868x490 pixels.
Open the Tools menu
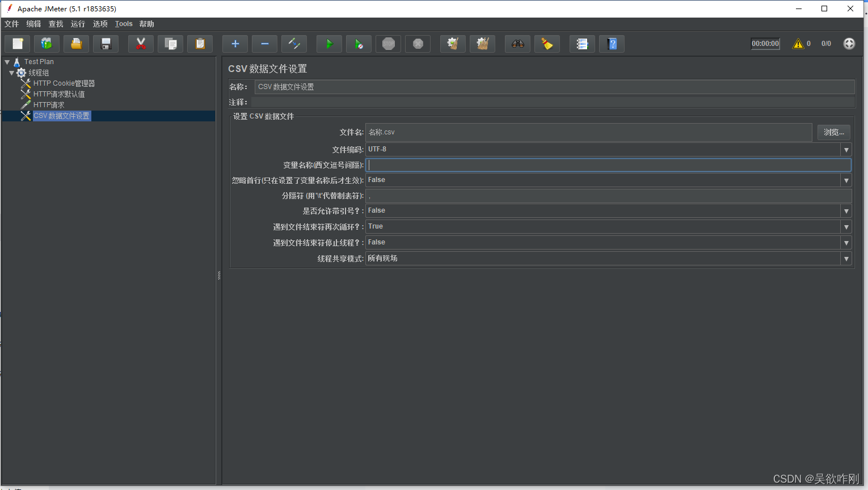(x=124, y=24)
